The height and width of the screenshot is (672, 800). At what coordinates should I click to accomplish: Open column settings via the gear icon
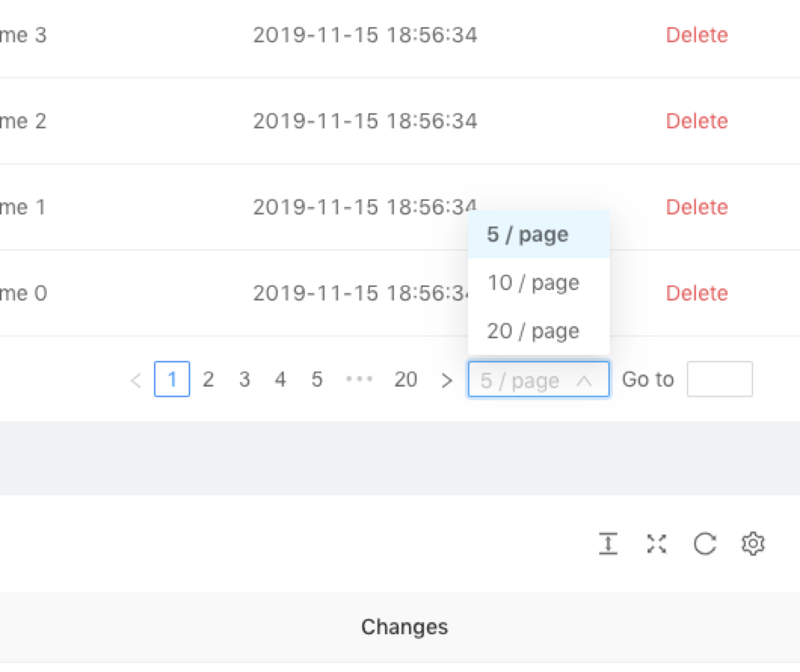[752, 543]
